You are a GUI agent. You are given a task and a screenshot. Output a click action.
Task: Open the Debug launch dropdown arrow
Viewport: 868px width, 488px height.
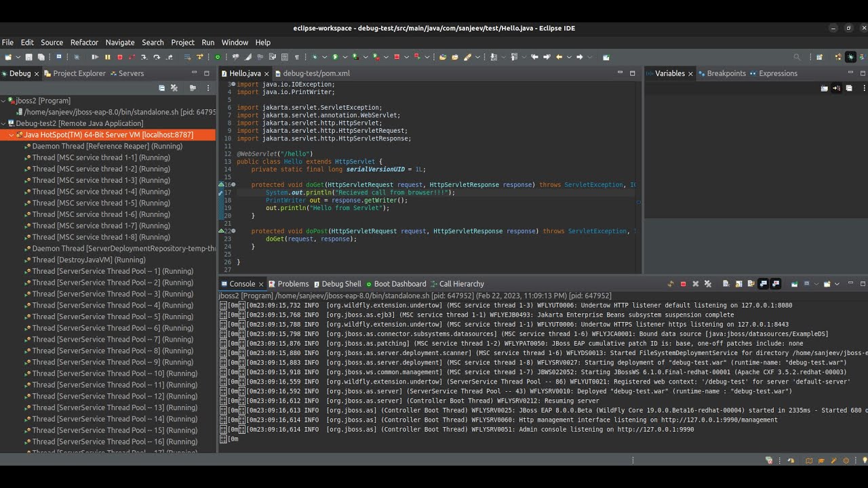[x=324, y=57]
